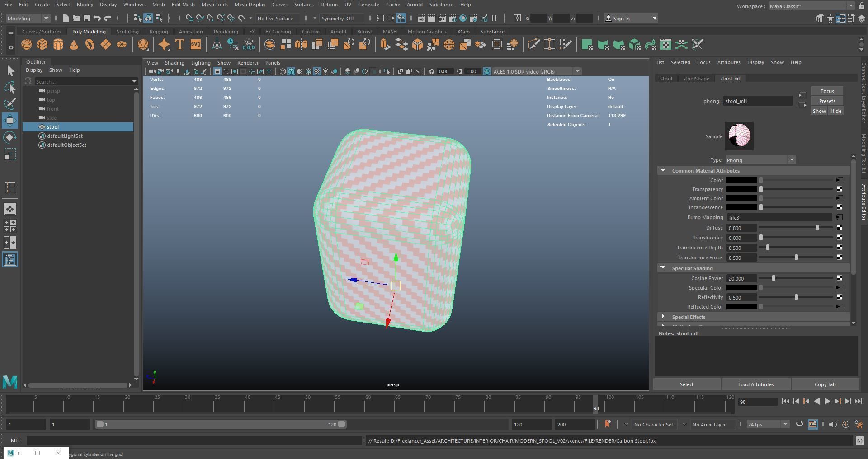This screenshot has height=459, width=868.
Task: Click the Cosine Power slider handle
Action: point(774,278)
